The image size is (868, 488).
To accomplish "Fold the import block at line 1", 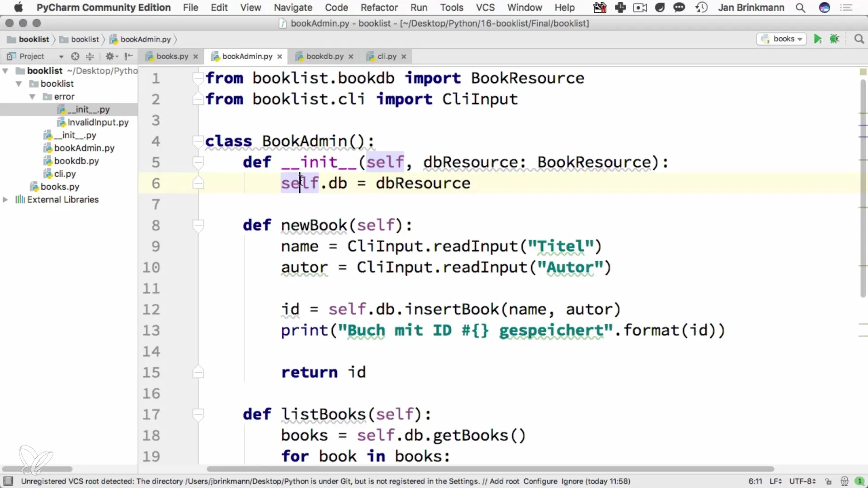I will coord(198,78).
